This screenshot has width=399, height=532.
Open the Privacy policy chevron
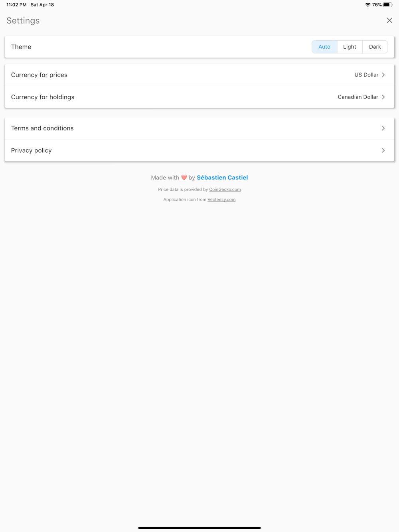click(x=383, y=150)
